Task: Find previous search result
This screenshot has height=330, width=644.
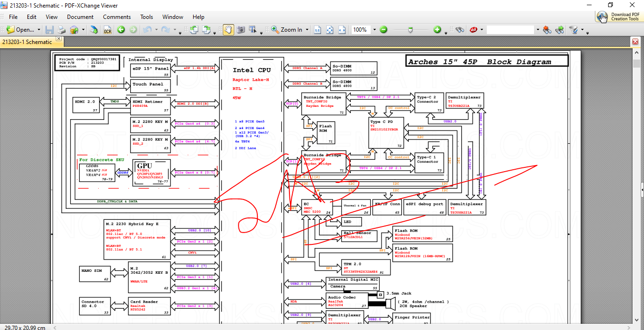Action: coord(547,30)
